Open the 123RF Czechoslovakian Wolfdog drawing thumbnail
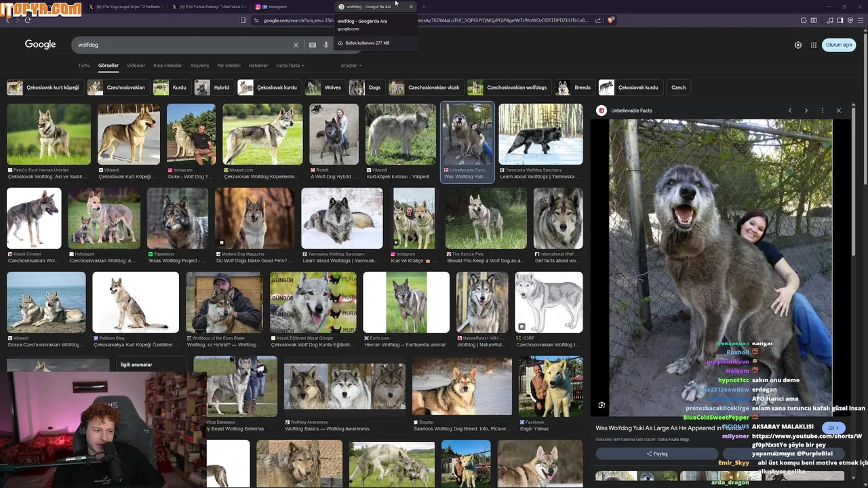868x488 pixels. pos(549,302)
